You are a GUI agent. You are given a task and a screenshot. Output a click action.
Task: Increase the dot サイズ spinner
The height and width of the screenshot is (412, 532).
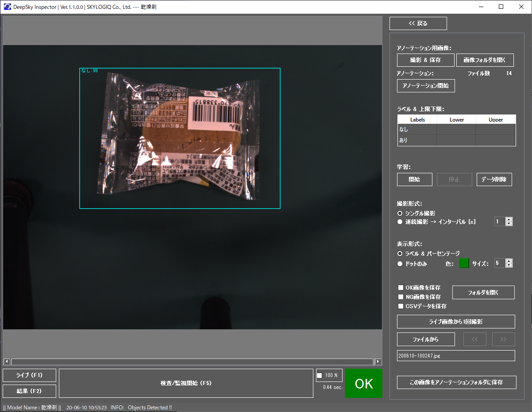509,261
